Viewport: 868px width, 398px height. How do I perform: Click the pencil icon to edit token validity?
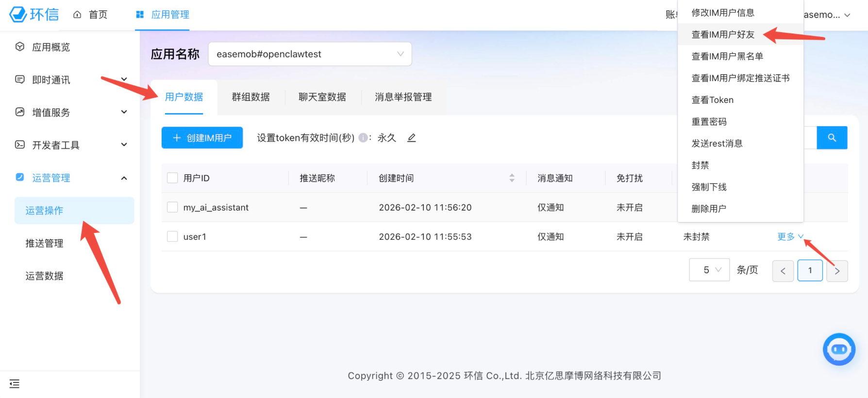[412, 138]
